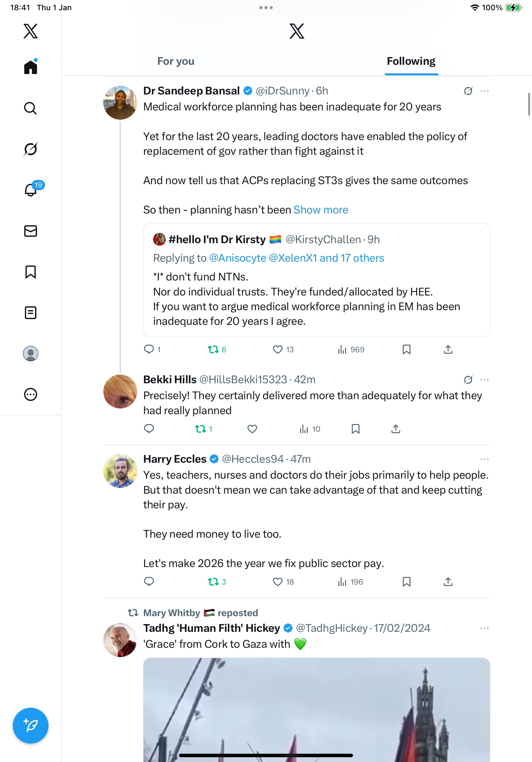The image size is (532, 762).
Task: Tap the compose new post button
Action: (31, 726)
